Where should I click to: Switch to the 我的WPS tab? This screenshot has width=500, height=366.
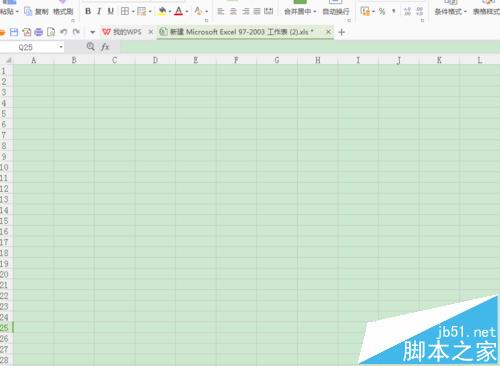[x=122, y=32]
